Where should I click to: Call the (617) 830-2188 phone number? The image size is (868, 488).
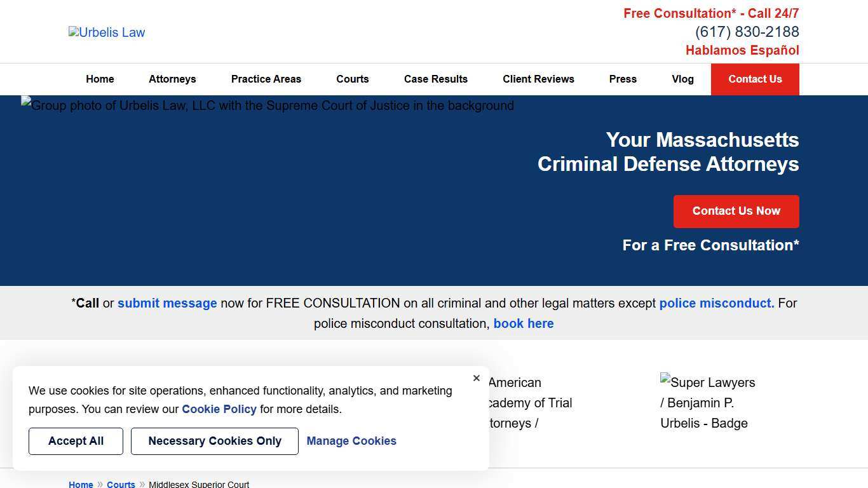click(x=747, y=32)
